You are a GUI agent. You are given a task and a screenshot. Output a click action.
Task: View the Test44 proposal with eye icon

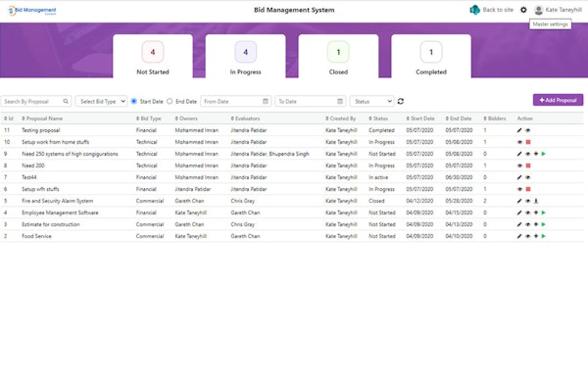click(527, 177)
